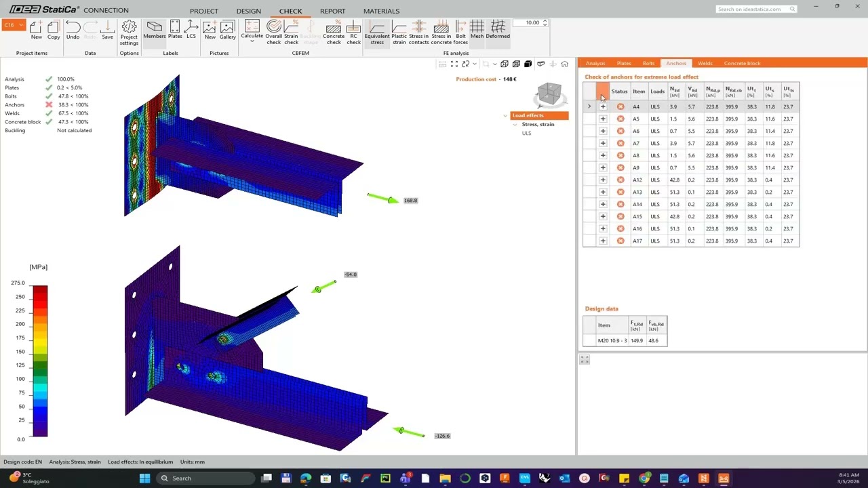Show Strain check results
Image resolution: width=868 pixels, height=488 pixels.
[291, 33]
